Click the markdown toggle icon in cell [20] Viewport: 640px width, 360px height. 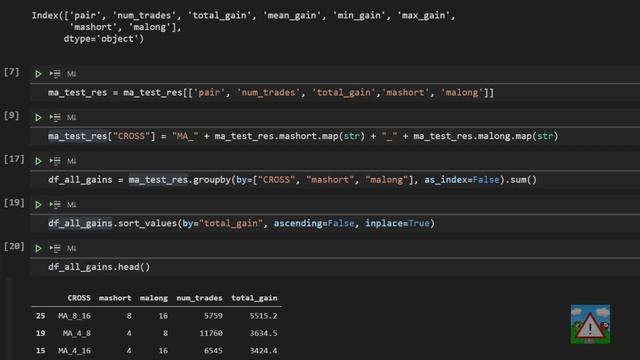click(x=71, y=248)
